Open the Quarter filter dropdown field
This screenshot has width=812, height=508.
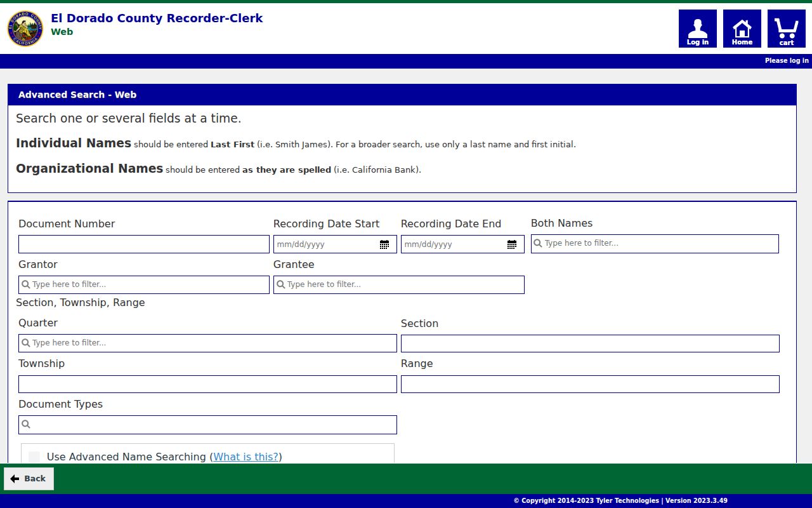point(207,343)
